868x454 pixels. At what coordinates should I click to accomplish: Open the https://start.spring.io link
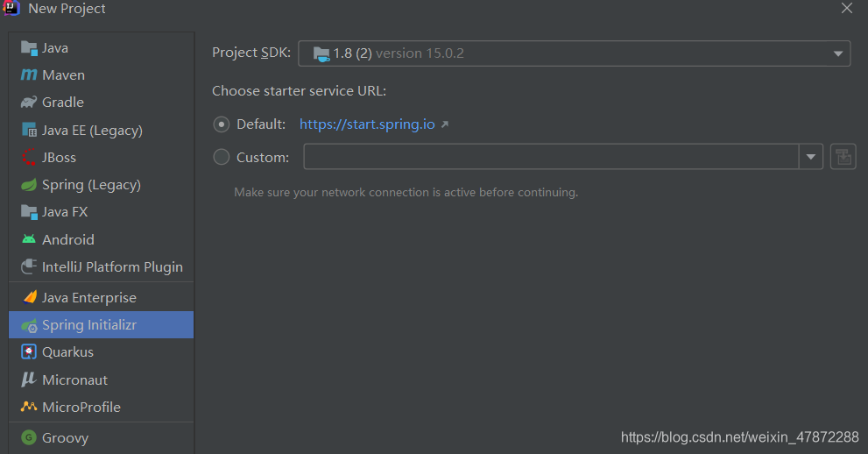point(367,124)
